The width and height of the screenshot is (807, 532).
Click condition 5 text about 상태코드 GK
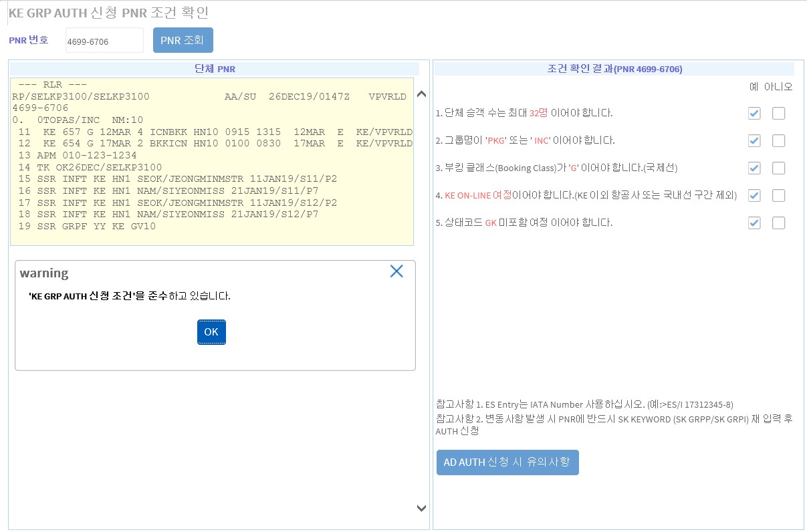(524, 223)
